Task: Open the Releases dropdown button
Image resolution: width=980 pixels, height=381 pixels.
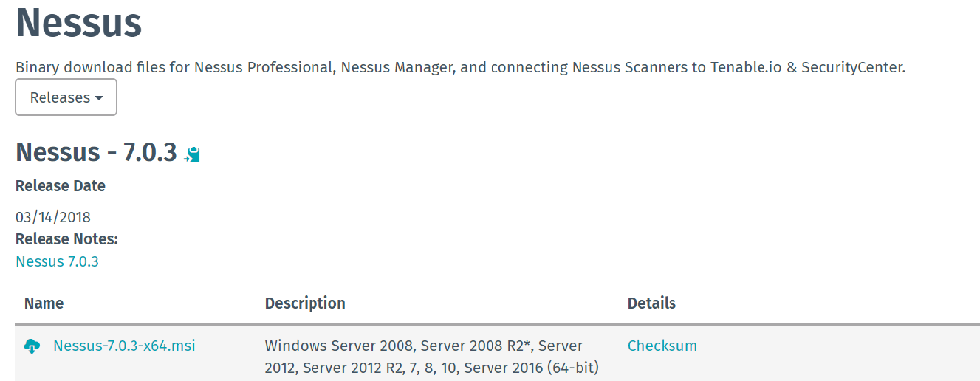Action: coord(66,97)
